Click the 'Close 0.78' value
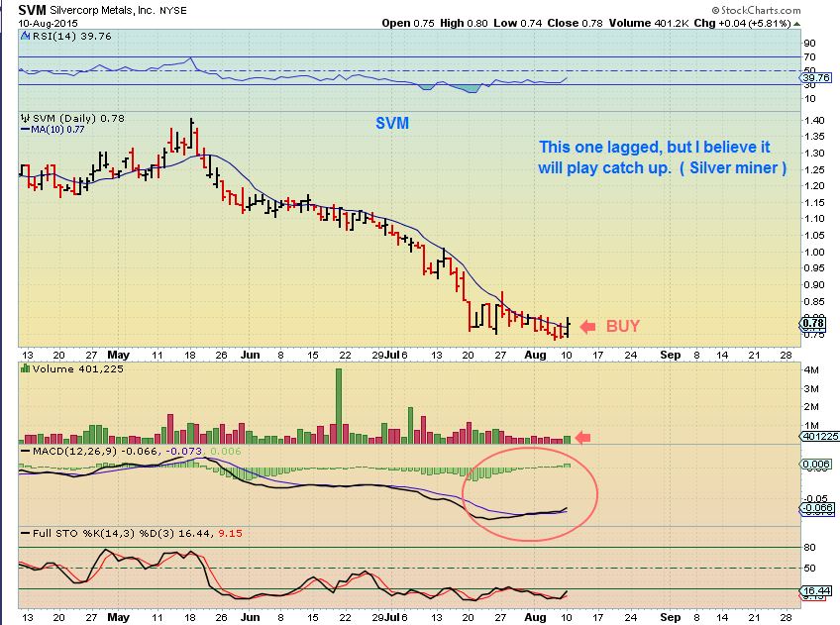This screenshot has width=840, height=625. pyautogui.click(x=575, y=24)
